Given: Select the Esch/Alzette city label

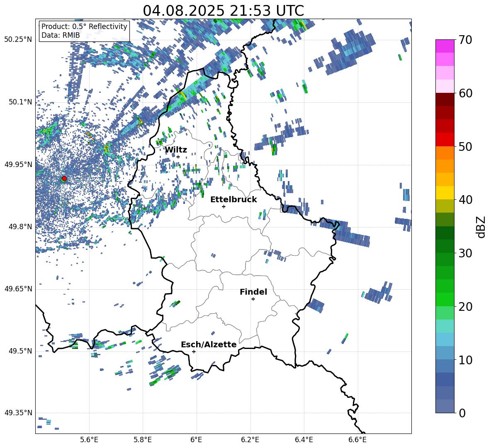Looking at the screenshot, I should [x=209, y=344].
